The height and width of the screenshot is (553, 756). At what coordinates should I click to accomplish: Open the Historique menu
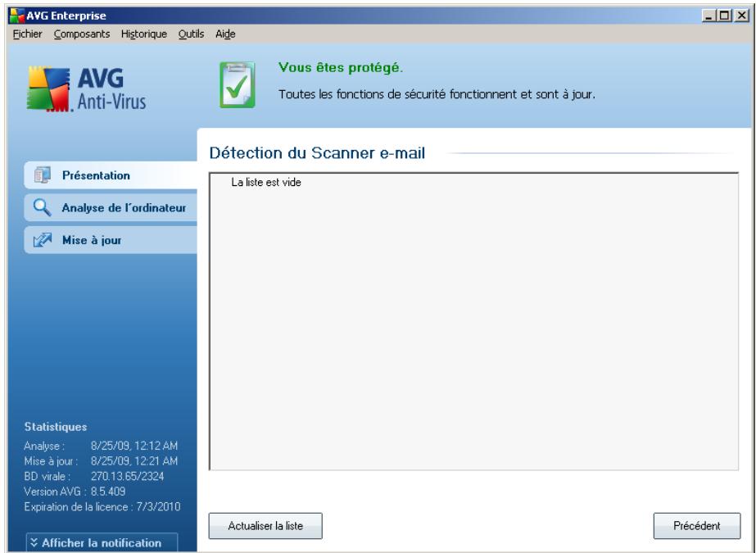tap(143, 34)
